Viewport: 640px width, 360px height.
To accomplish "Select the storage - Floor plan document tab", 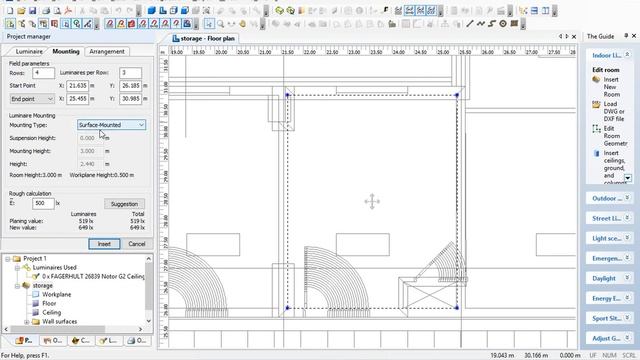I will tap(204, 38).
